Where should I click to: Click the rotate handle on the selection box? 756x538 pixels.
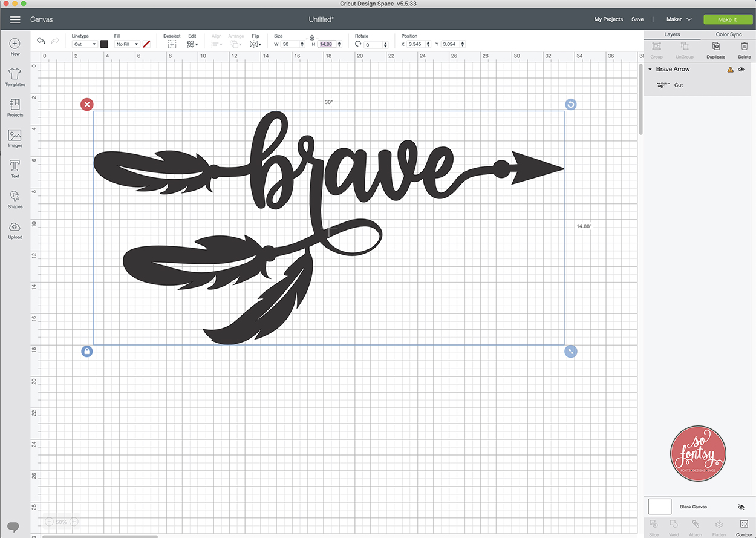point(570,105)
